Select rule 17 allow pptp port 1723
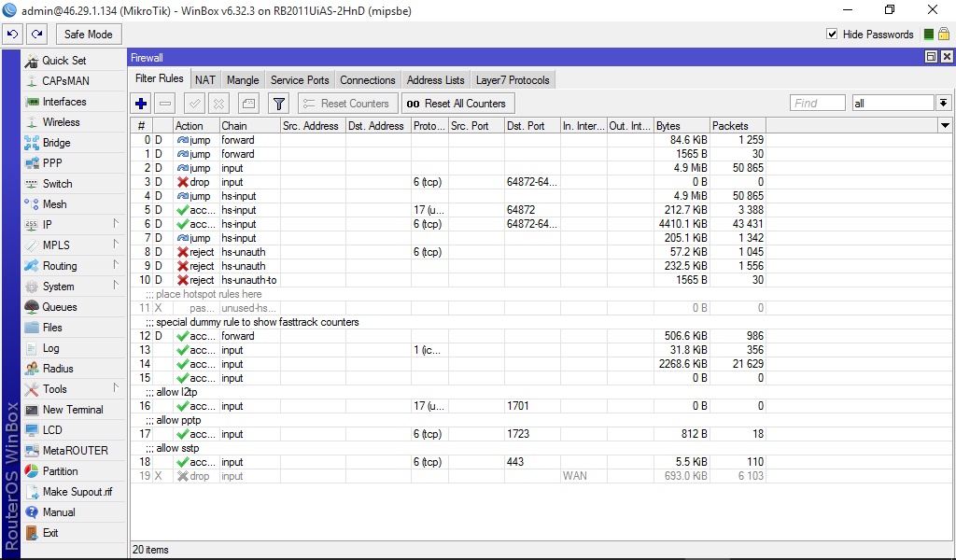The height and width of the screenshot is (560, 956). pyautogui.click(x=448, y=434)
